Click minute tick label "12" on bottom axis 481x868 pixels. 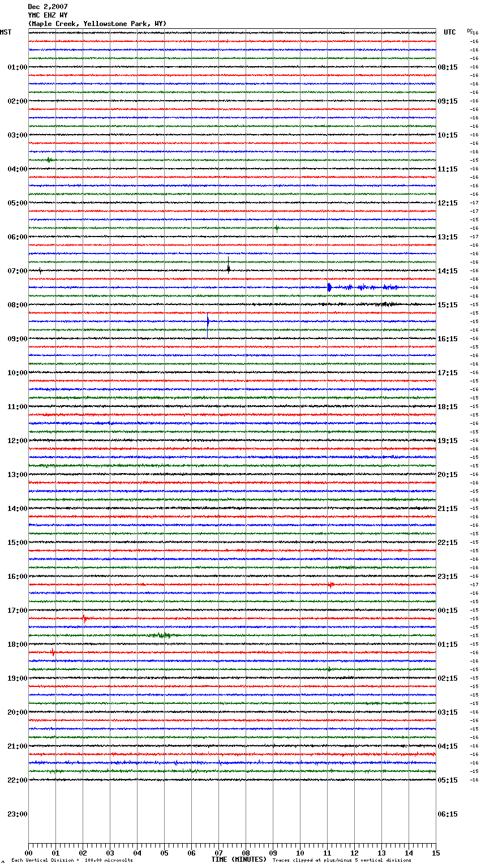pyautogui.click(x=354, y=853)
